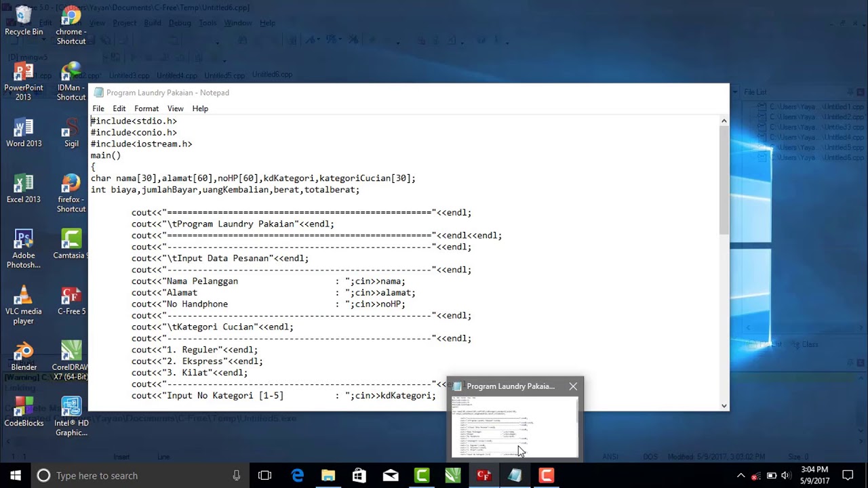This screenshot has height=488, width=868.
Task: Click the main() line in Notepad
Action: coord(106,155)
